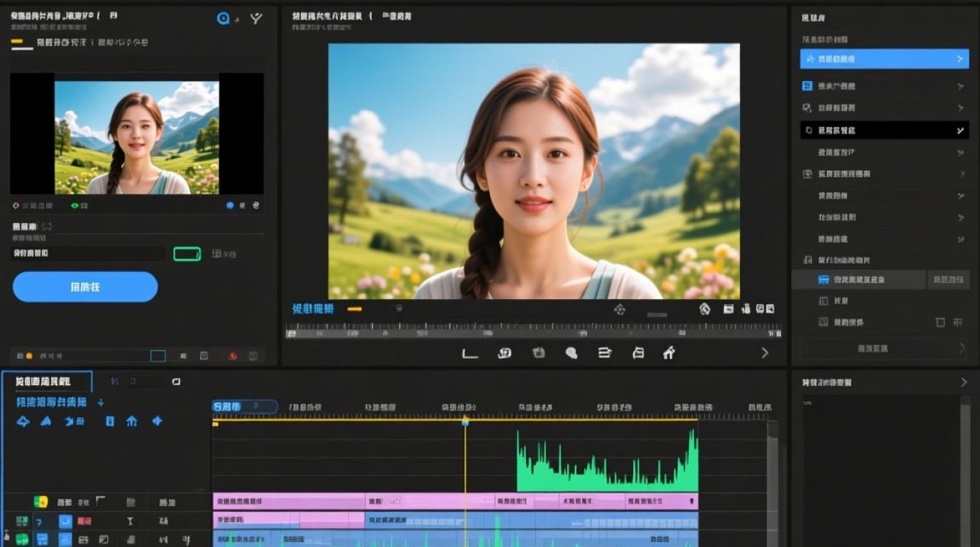The image size is (980, 547).
Task: Select the black highlighted row in right panel
Action: pyautogui.click(x=884, y=131)
